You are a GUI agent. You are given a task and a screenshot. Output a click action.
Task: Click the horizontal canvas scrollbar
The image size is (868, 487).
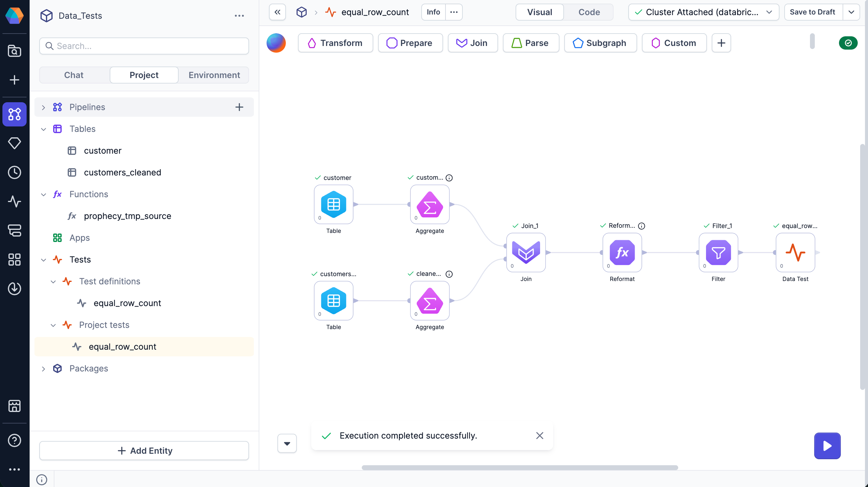pos(519,467)
